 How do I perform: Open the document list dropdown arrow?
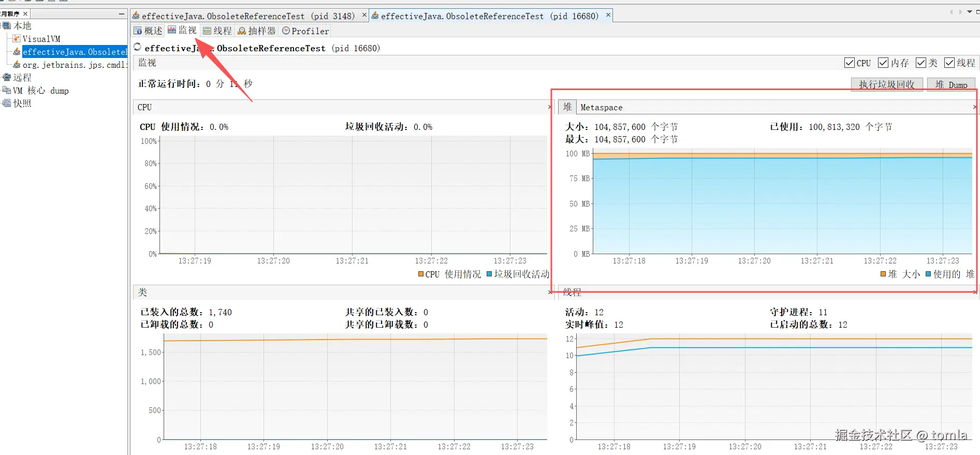pyautogui.click(x=970, y=12)
